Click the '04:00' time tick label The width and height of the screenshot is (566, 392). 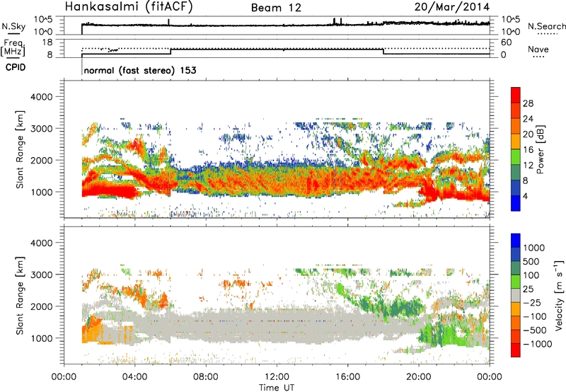click(134, 377)
